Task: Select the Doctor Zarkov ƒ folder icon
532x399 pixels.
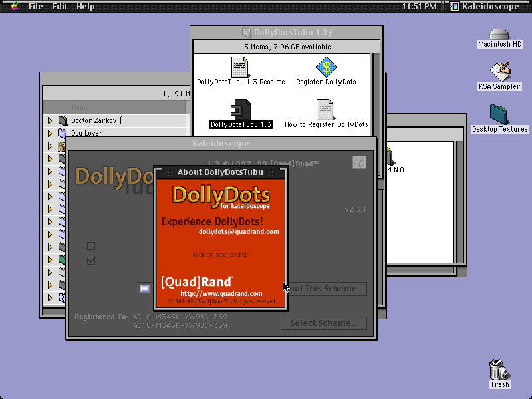Action: click(x=63, y=120)
